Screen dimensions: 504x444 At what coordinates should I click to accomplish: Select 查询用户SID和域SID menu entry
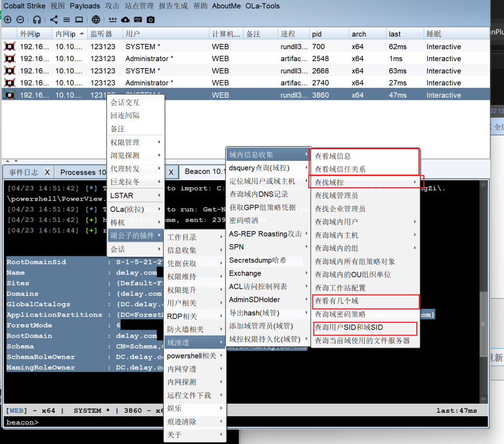[349, 327]
